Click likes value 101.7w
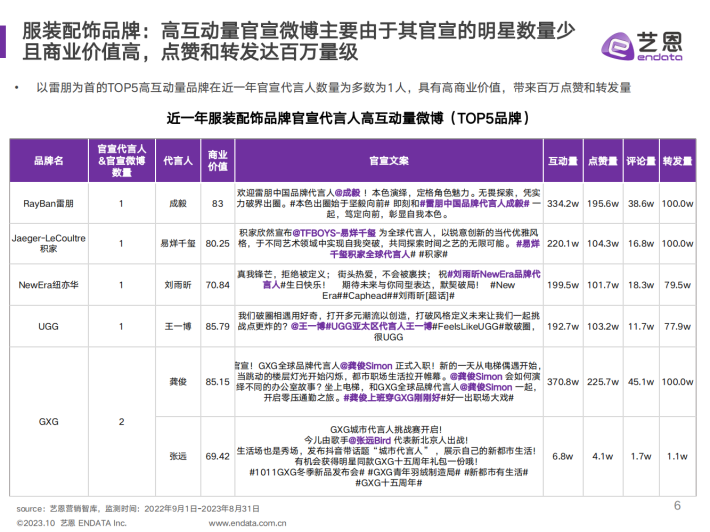Viewport: 710px width, 532px height. 603,285
